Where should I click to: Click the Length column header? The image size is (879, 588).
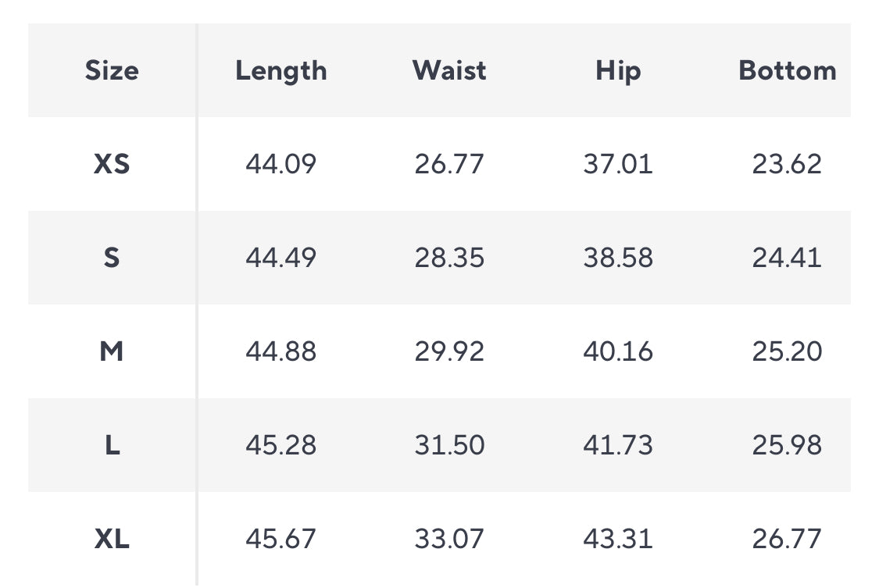coord(280,71)
